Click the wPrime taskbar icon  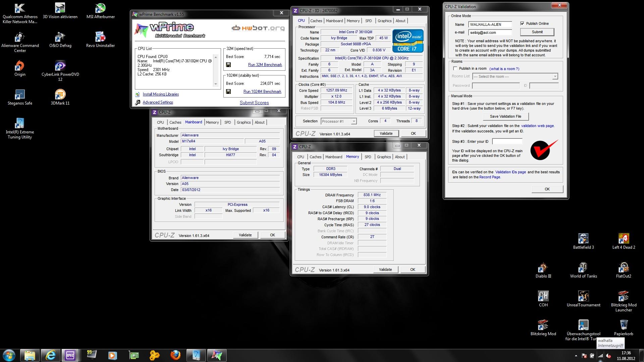217,355
